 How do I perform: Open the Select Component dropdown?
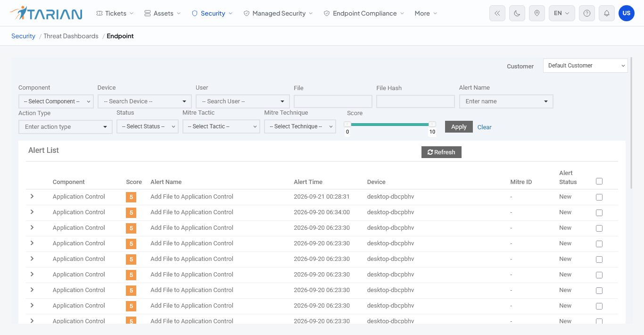[56, 101]
